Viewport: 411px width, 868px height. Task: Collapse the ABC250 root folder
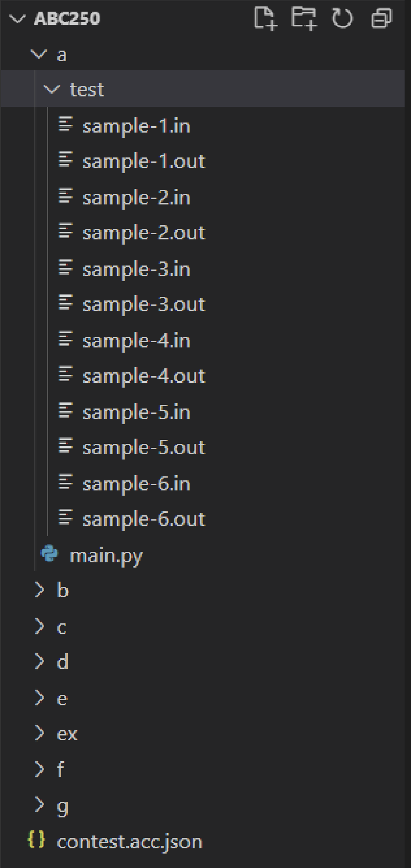click(x=17, y=18)
